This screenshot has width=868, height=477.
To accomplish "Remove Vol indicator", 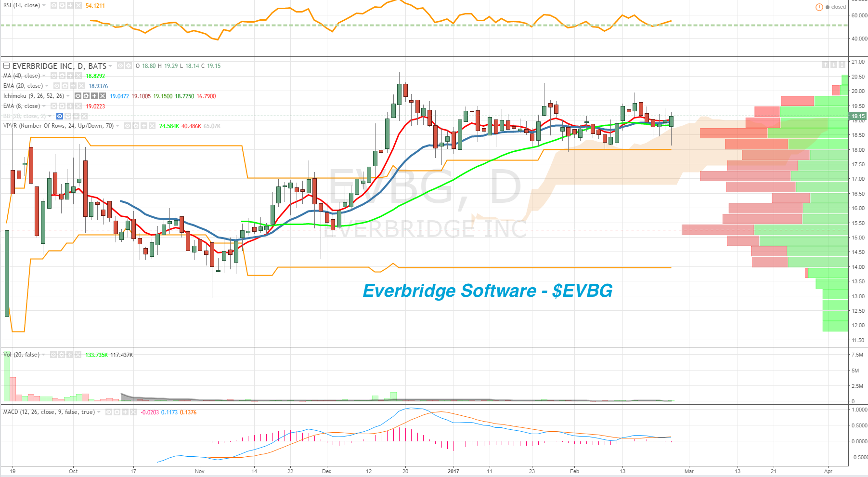I will pyautogui.click(x=78, y=355).
